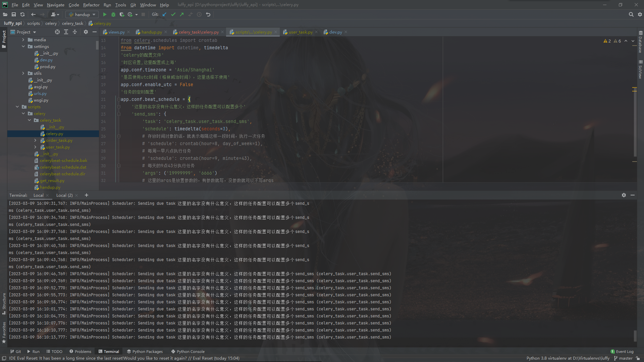Navigate back with the left arrow icon
This screenshot has height=362, width=644.
point(33,14)
